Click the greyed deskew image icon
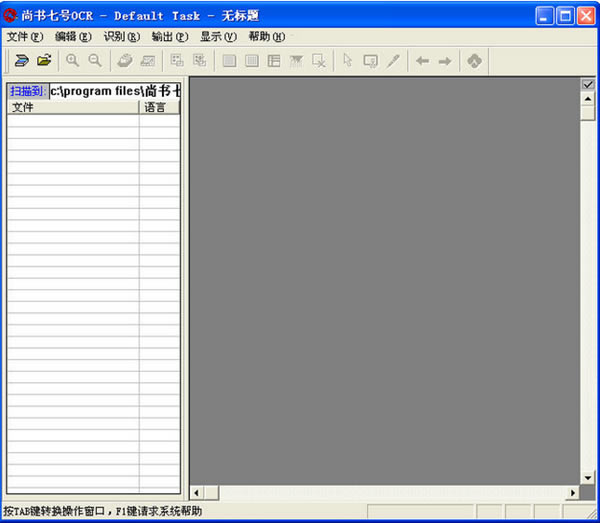The image size is (600, 523). [x=125, y=60]
